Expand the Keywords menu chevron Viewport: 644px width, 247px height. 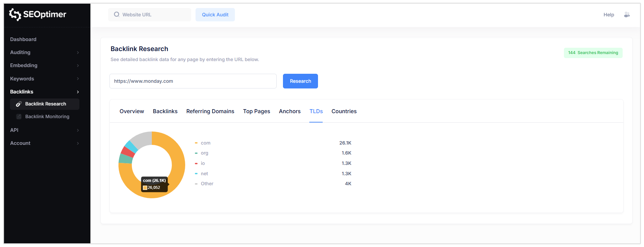click(78, 79)
